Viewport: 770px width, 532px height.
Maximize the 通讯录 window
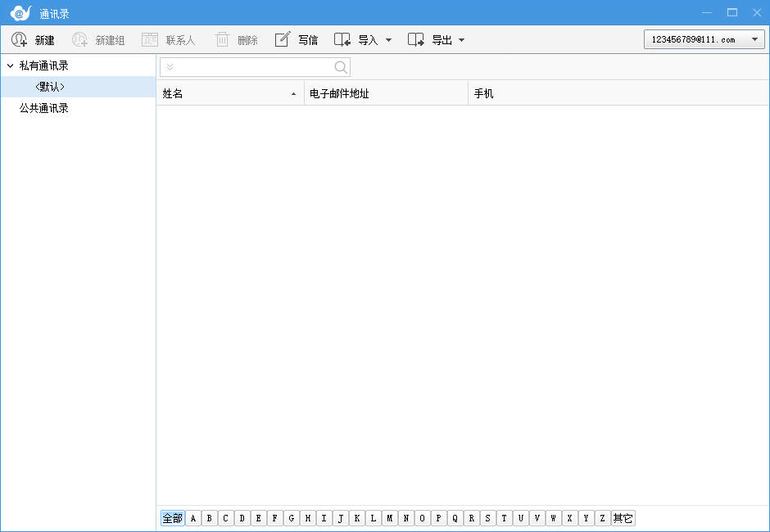click(x=732, y=12)
